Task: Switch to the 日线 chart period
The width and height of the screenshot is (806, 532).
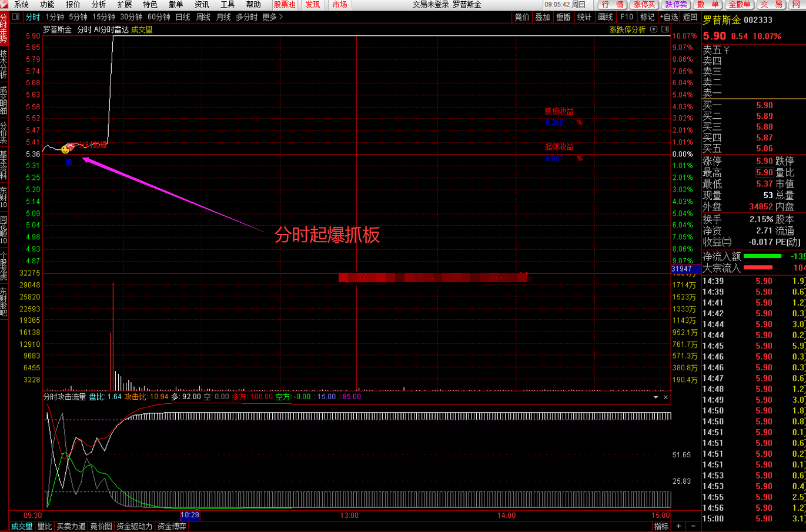Action: [183, 17]
